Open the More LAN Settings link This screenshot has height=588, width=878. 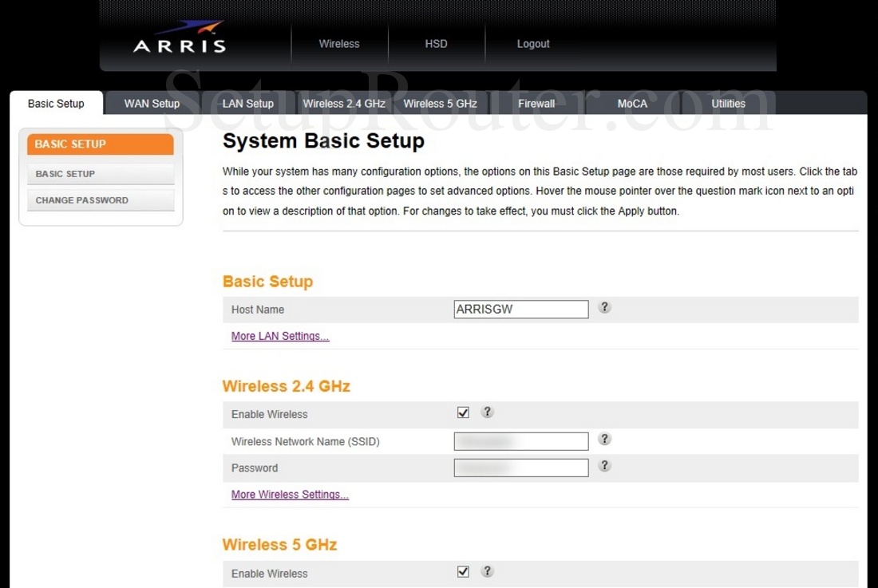click(280, 336)
